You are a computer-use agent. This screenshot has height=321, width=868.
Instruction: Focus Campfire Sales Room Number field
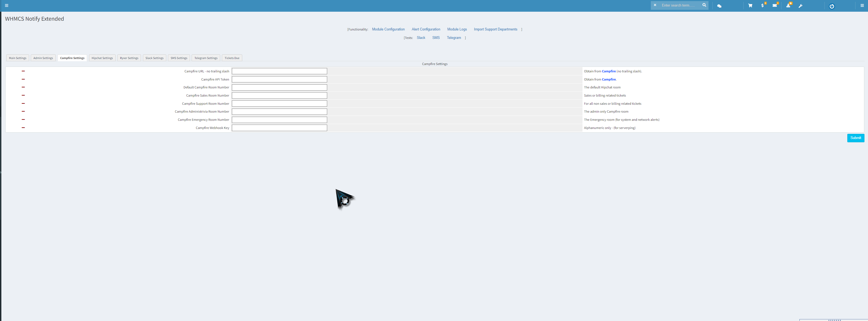tap(279, 95)
